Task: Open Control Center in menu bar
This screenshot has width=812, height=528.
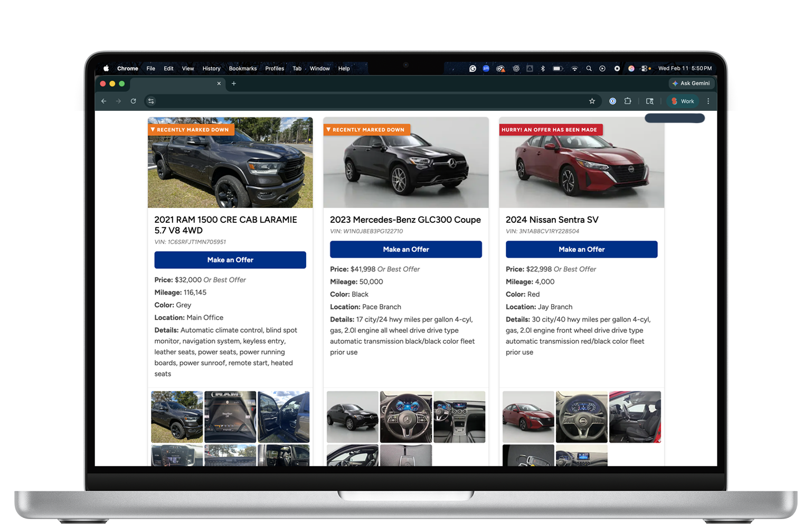Action: tap(645, 69)
